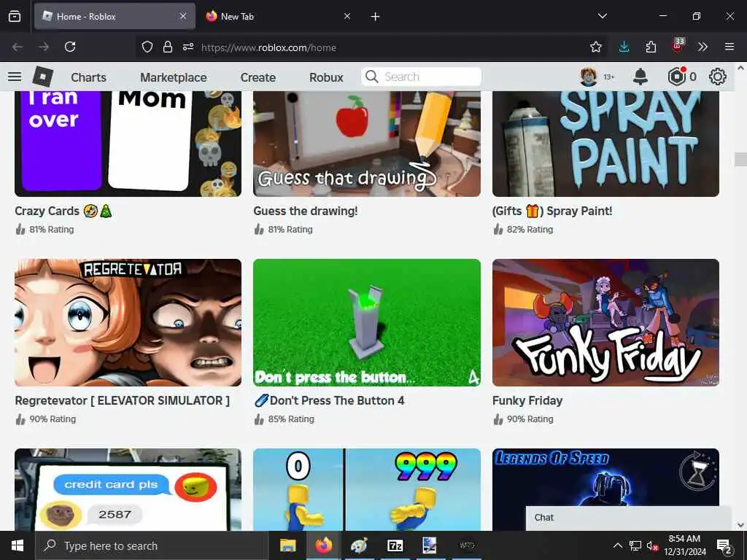Open Spray Paint! game title link
747x560 pixels.
552,211
